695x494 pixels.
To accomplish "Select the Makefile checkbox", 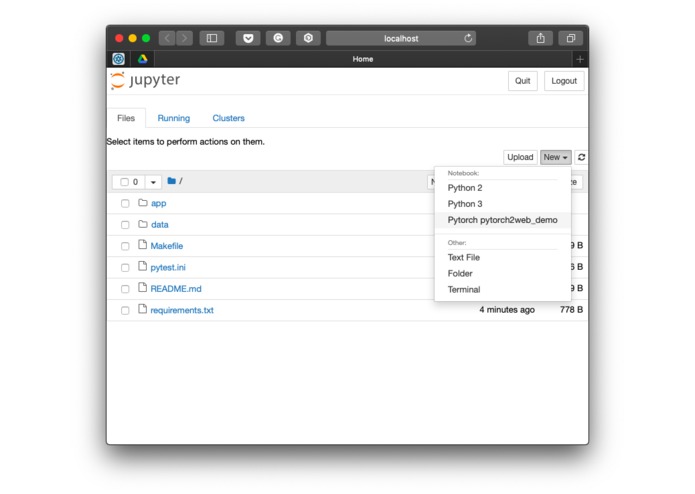I will pos(125,246).
